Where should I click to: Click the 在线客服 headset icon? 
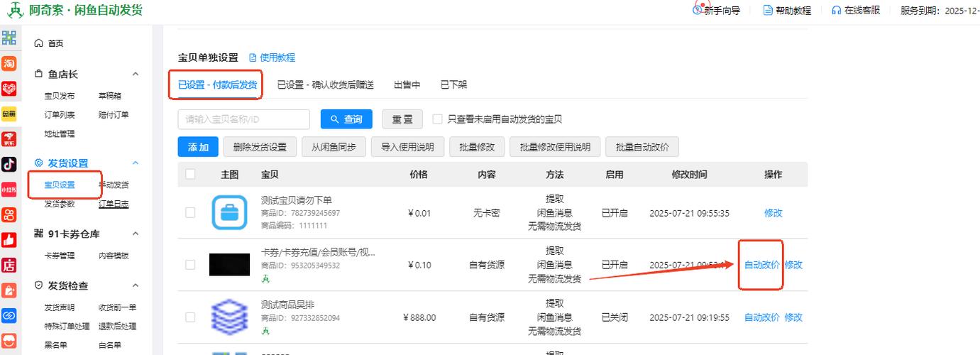[x=836, y=10]
